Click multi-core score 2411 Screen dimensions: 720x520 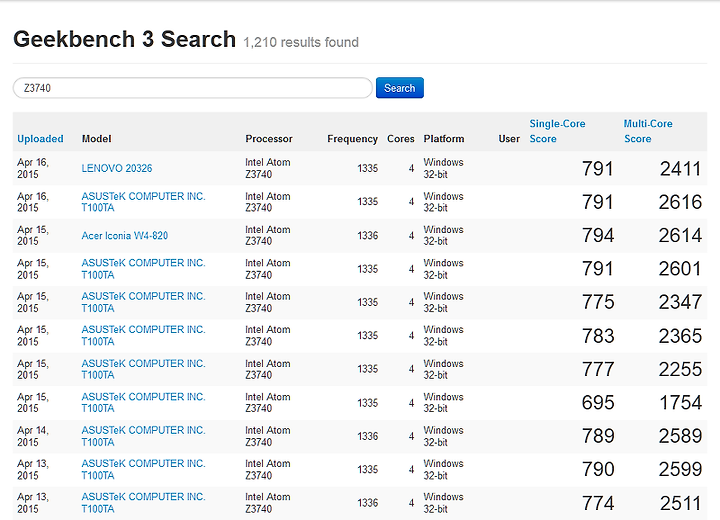(x=681, y=169)
